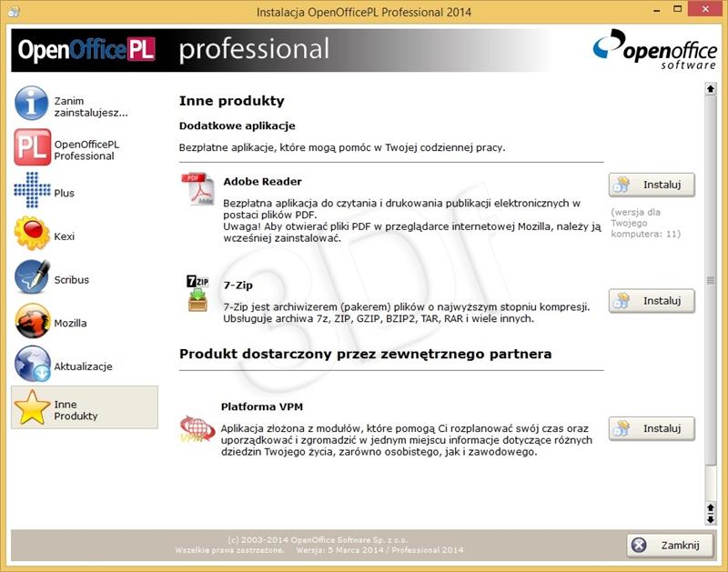Image resolution: width=728 pixels, height=572 pixels.
Task: Install 7-Zip with Instaluj button
Action: coord(652,301)
